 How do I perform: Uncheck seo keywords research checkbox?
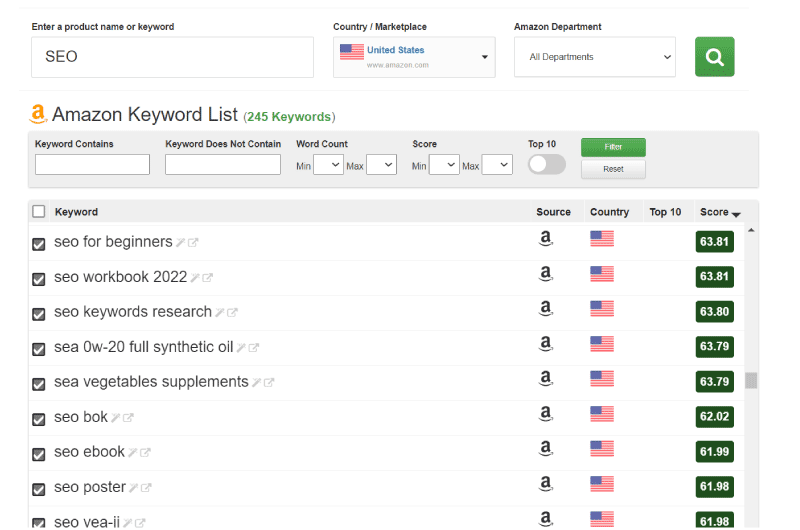tap(39, 314)
